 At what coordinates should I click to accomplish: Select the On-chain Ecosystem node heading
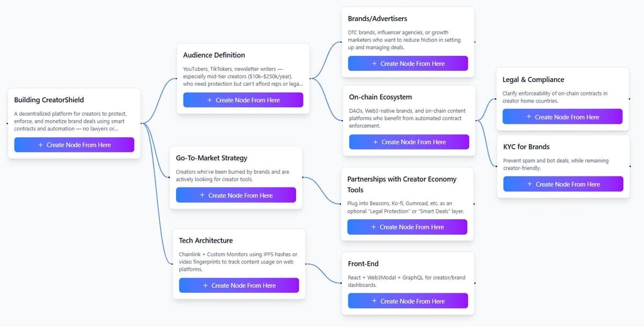380,97
